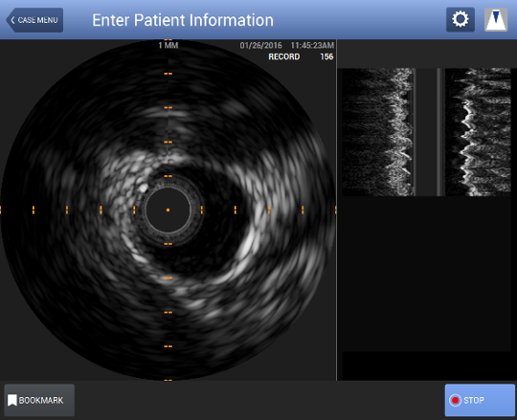Stop the current recording
The image size is (517, 420).
480,400
